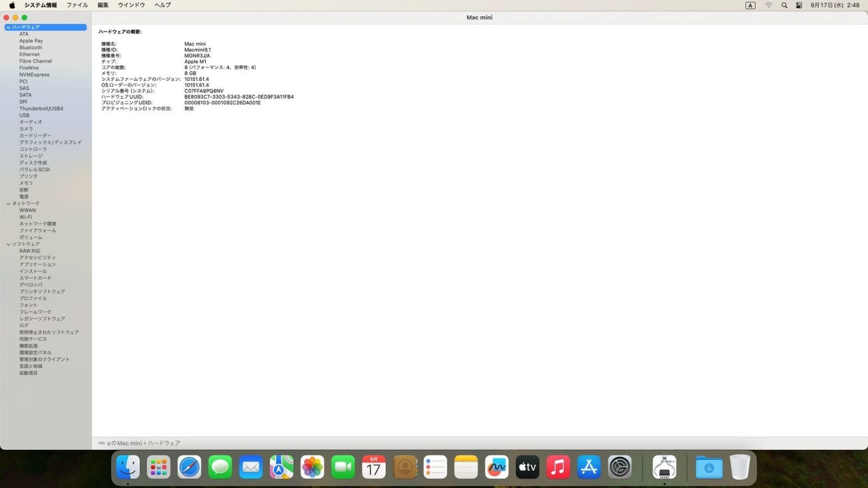Click ハードウェア in bottom path bar

(x=164, y=443)
